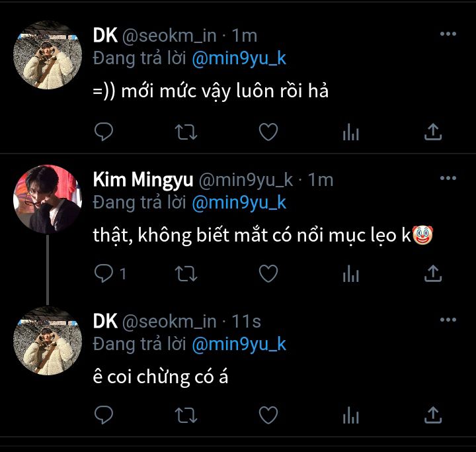Share DK's first tweet
The image size is (476, 452).
433,132
